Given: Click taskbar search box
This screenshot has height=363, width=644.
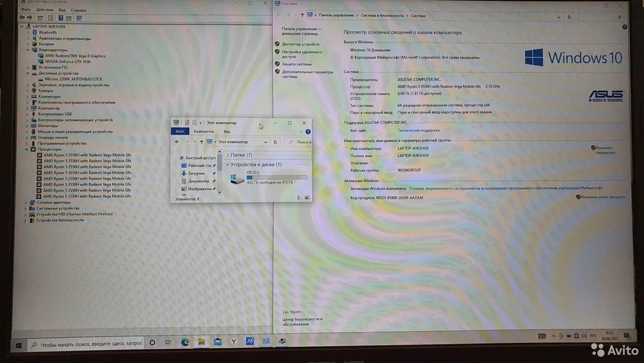Looking at the screenshot, I should [86, 344].
